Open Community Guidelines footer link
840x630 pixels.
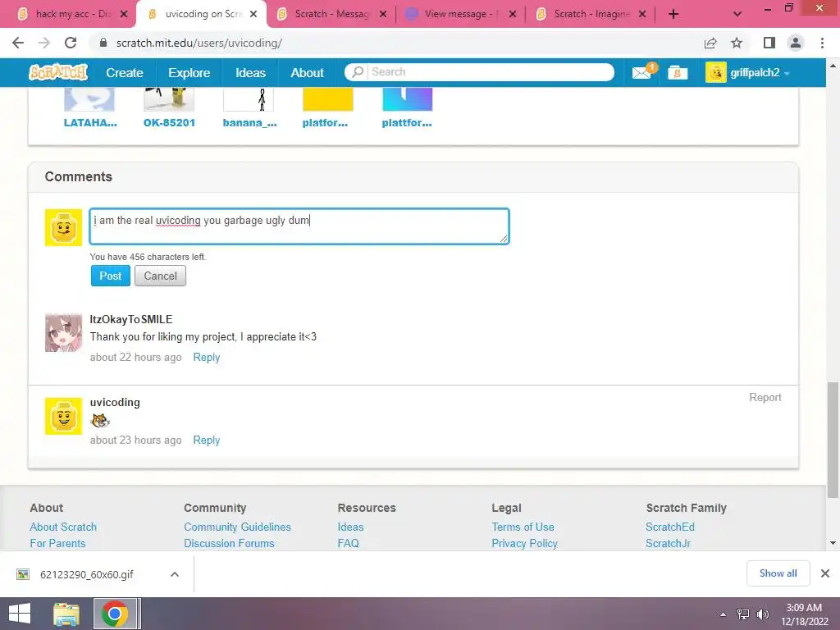pos(237,527)
